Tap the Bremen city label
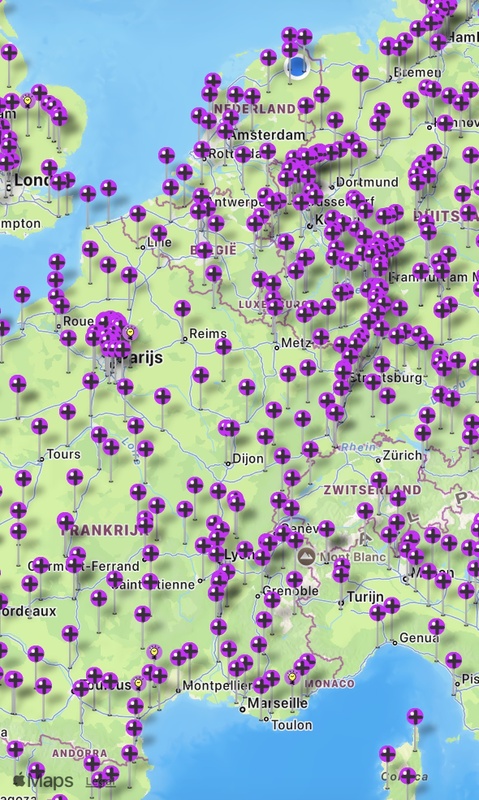479x800 pixels. (x=417, y=72)
